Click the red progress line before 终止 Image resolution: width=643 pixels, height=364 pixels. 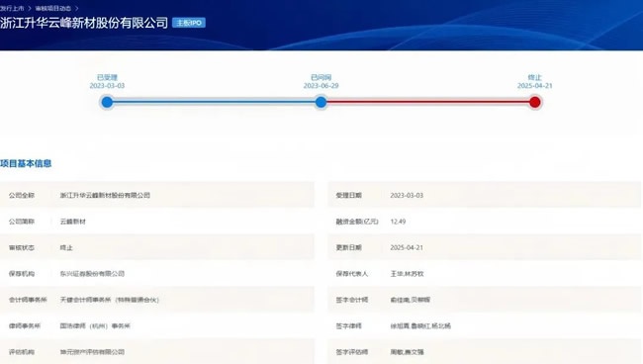click(x=427, y=102)
